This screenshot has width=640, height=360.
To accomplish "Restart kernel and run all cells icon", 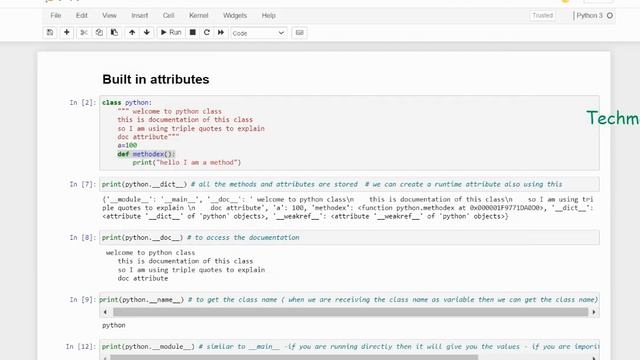I will [221, 32].
